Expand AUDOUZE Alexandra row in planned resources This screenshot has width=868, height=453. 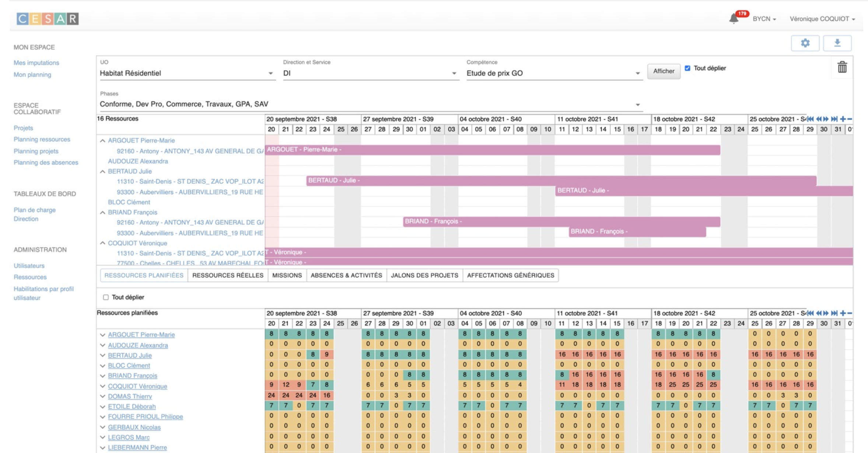103,345
